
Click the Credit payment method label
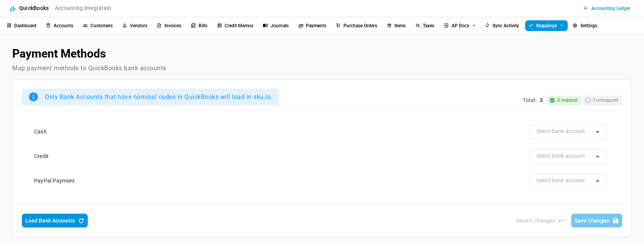[x=41, y=156]
